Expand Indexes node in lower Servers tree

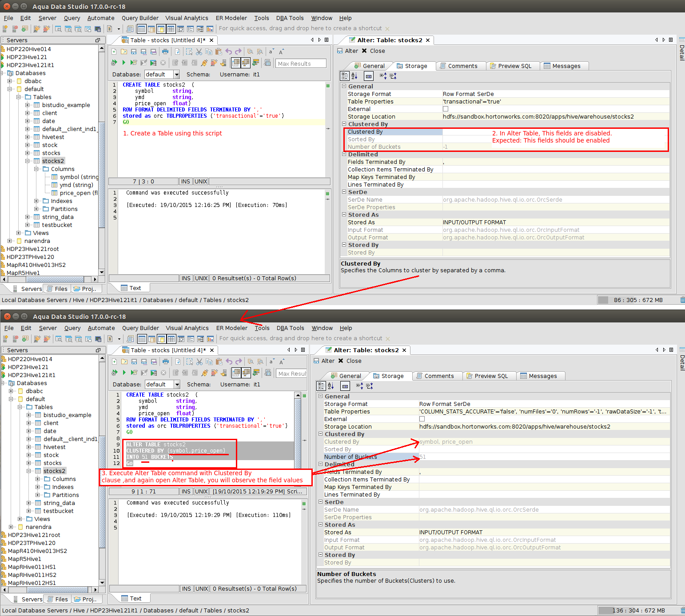[x=38, y=487]
